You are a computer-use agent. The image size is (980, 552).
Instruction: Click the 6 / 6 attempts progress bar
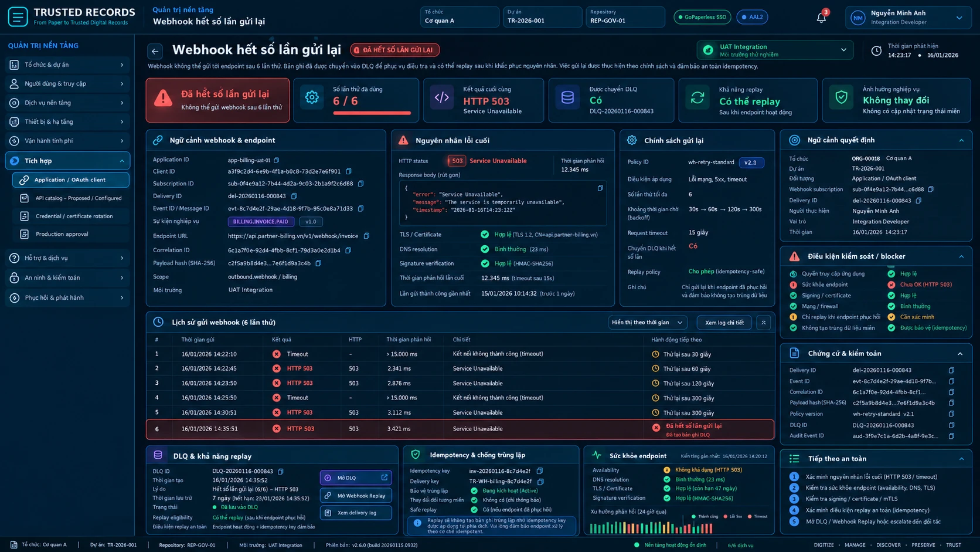(372, 113)
